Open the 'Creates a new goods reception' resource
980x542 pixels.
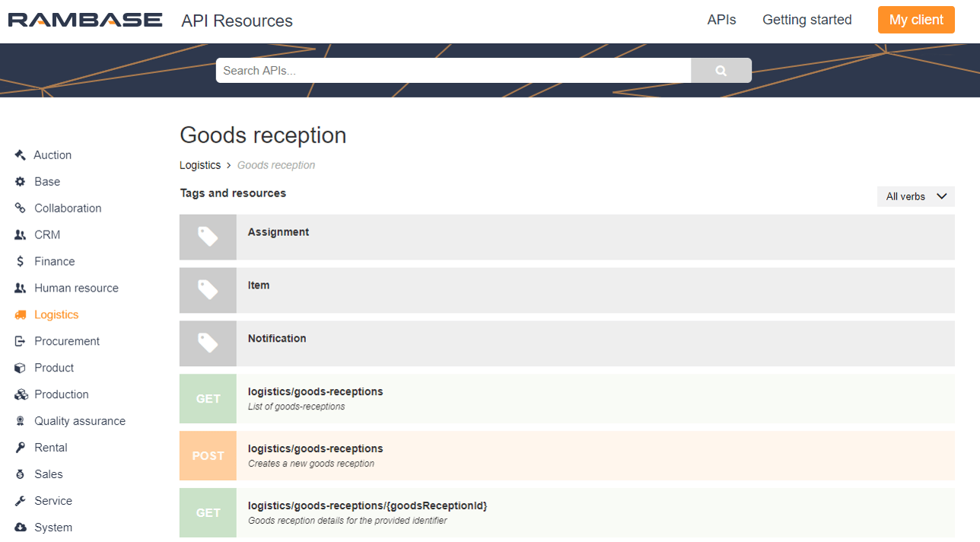[567, 456]
